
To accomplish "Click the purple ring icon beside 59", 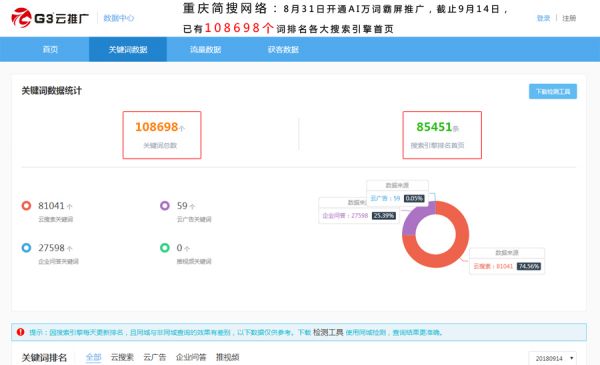I will coord(165,205).
